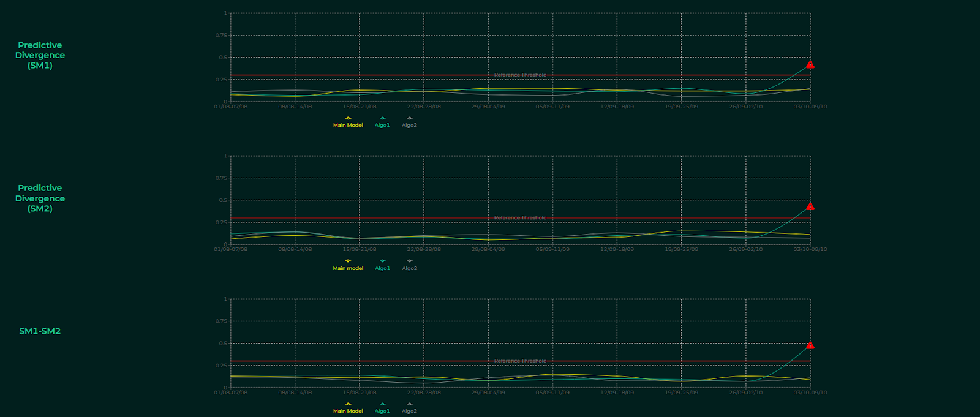Viewport: 980px width, 417px height.
Task: Click 19/09-25/09 axis label on SM1 chart
Action: (x=681, y=107)
